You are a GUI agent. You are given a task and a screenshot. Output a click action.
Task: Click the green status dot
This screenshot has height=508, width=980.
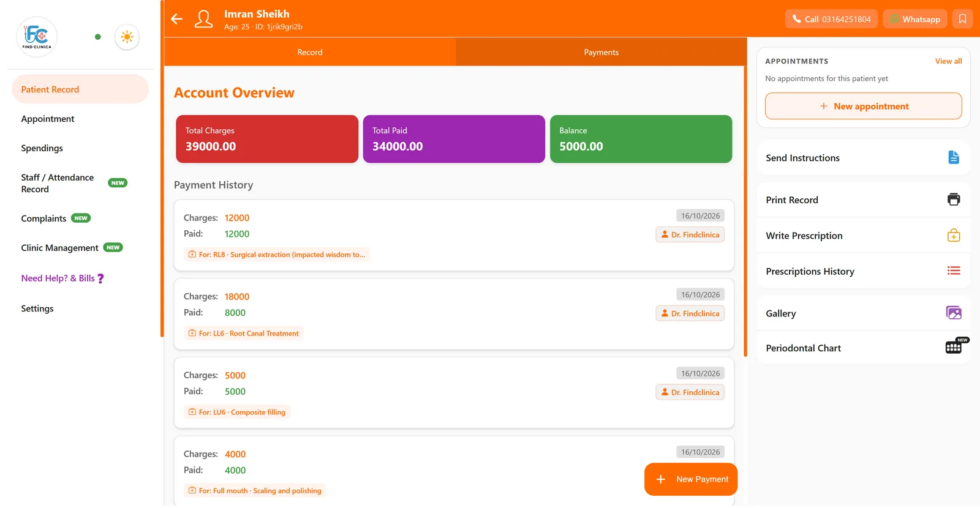pos(98,37)
